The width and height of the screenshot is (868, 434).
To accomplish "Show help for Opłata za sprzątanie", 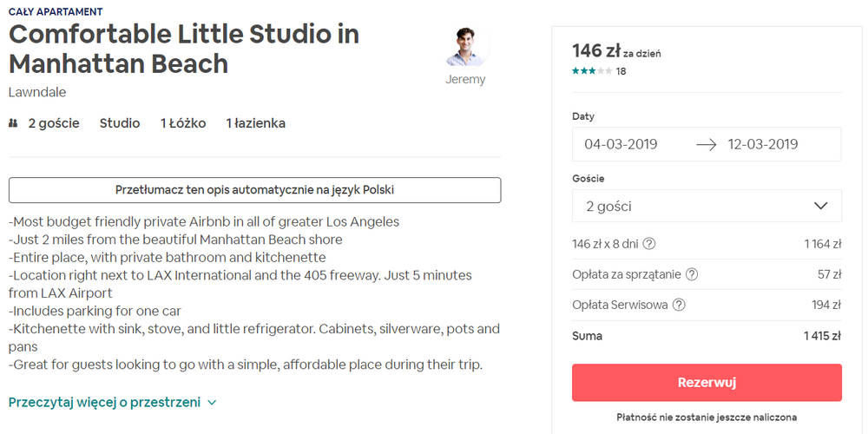I will 692,274.
